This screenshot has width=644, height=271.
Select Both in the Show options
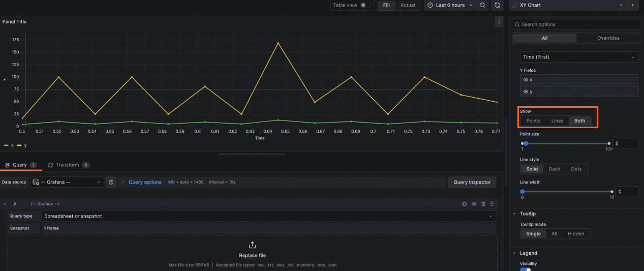click(579, 121)
